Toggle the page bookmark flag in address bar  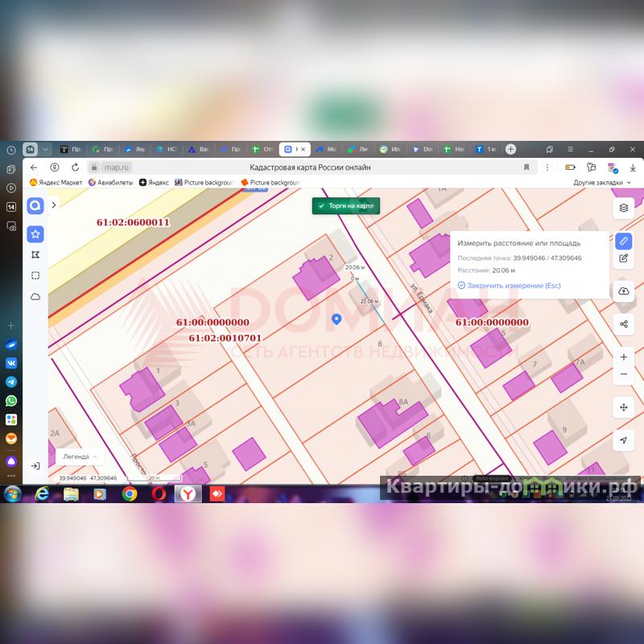point(526,167)
